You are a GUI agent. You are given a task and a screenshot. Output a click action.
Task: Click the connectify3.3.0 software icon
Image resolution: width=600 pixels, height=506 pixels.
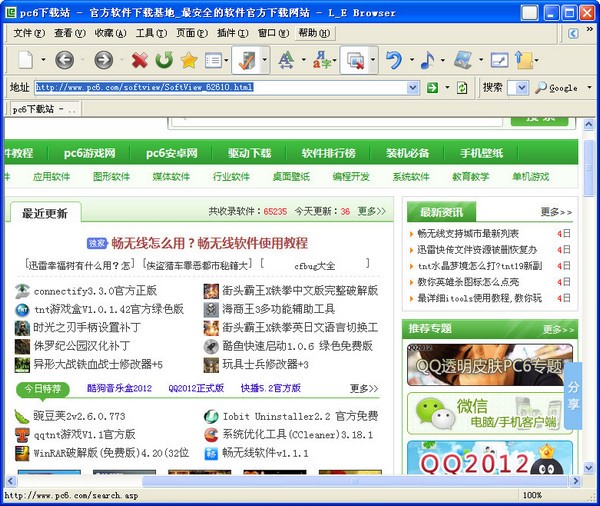22,291
